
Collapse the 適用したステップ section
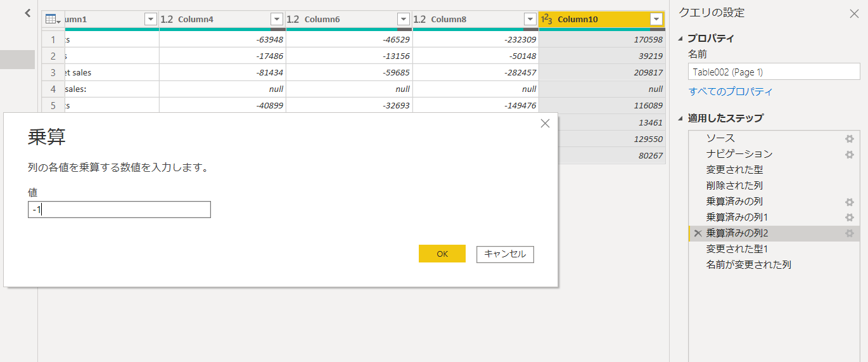681,119
